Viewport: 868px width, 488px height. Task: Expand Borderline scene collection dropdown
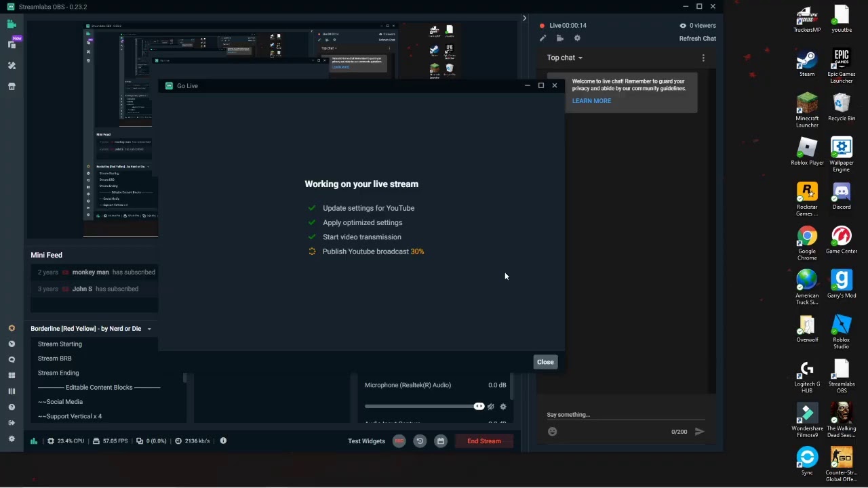(149, 329)
